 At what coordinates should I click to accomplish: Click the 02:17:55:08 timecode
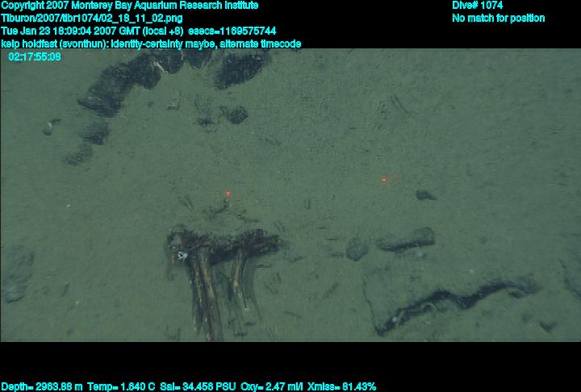(x=35, y=56)
